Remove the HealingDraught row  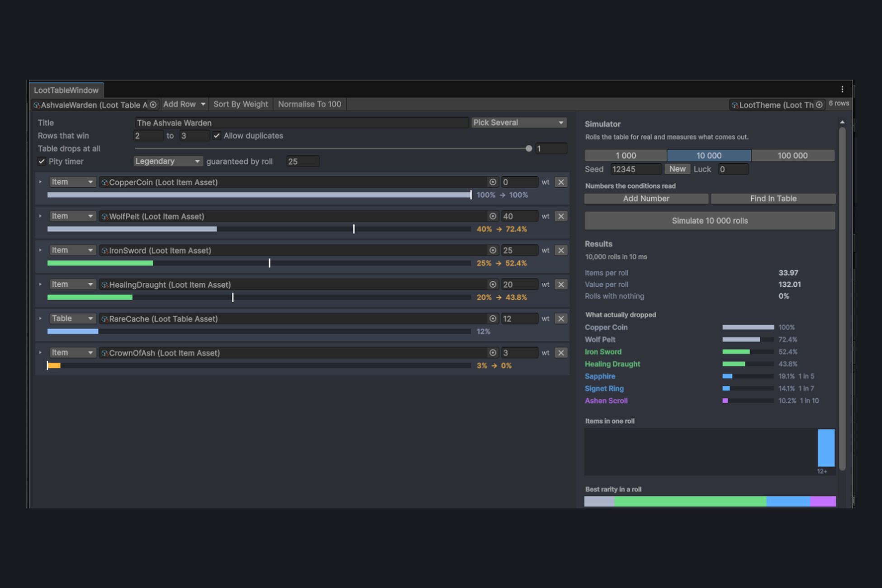pos(561,285)
